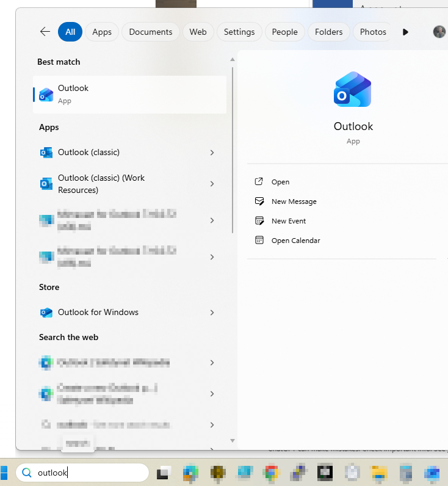Click the Open Calendar icon
This screenshot has height=486, width=448.
(x=259, y=241)
